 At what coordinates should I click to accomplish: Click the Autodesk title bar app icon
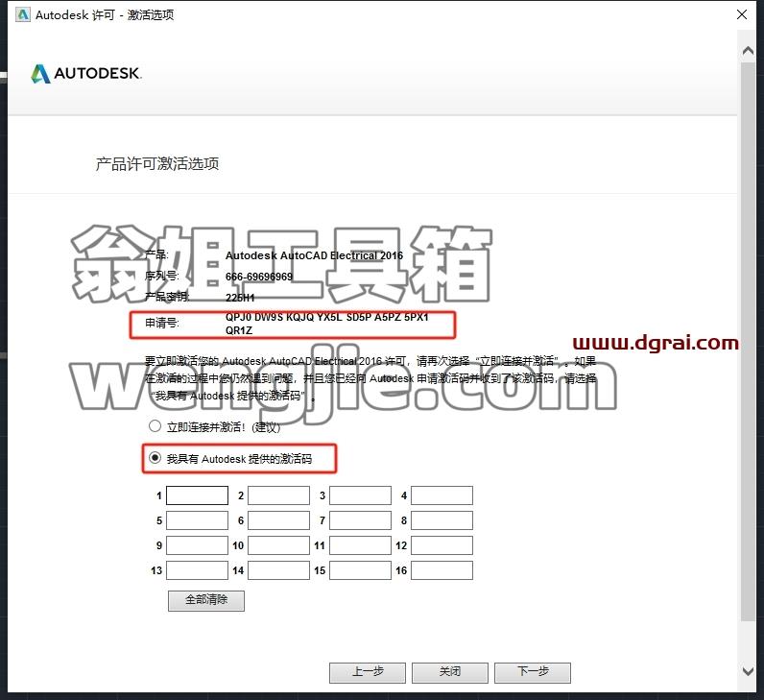[x=23, y=14]
